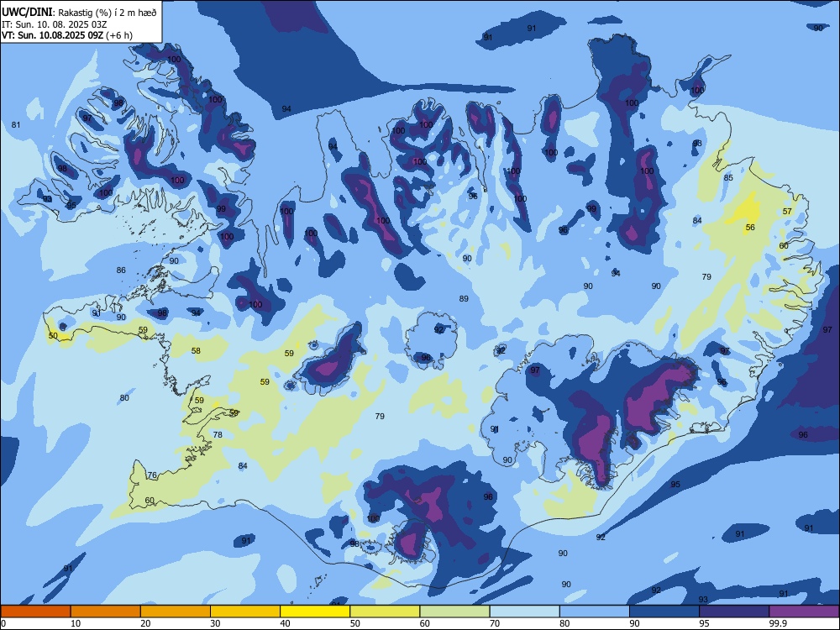Screen dimensions: 840x630
Task: Select the light blue 80–90 legend swatch
Action: click(x=595, y=612)
